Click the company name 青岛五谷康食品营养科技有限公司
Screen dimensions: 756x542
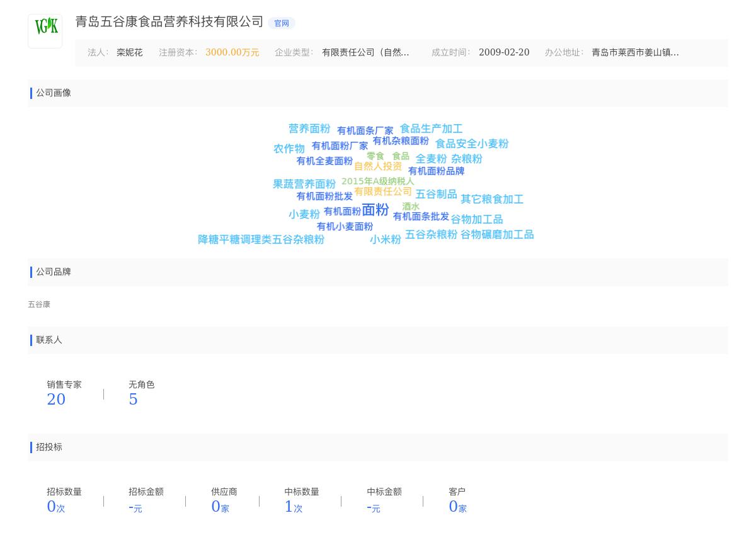(169, 22)
